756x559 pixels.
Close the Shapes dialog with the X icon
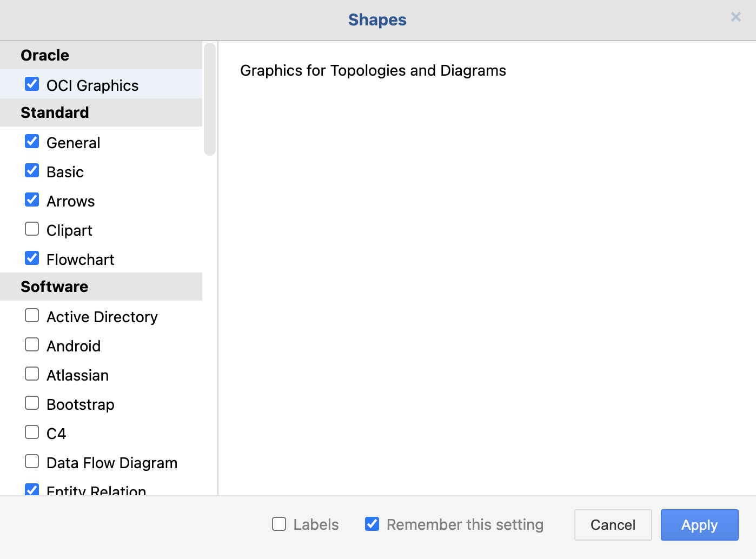click(735, 17)
